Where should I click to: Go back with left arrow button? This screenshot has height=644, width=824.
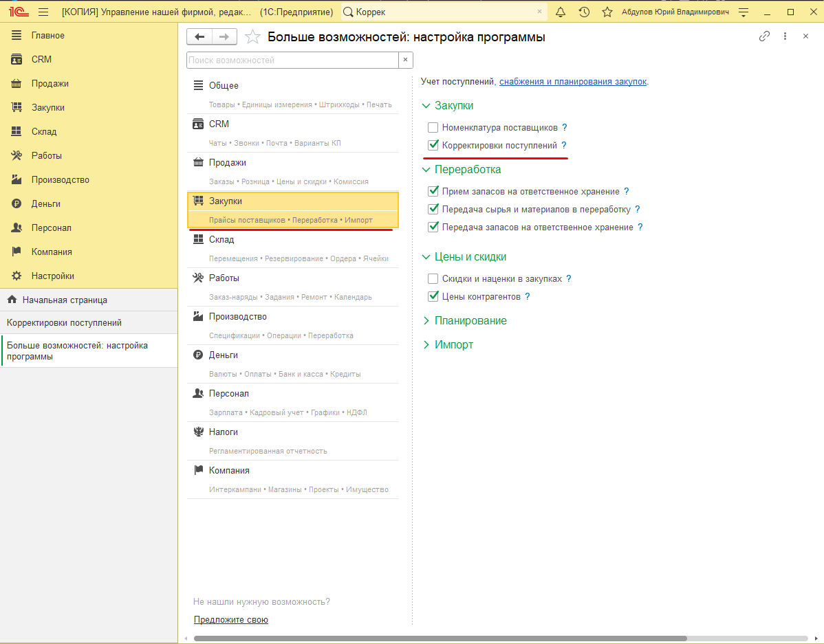tap(199, 36)
